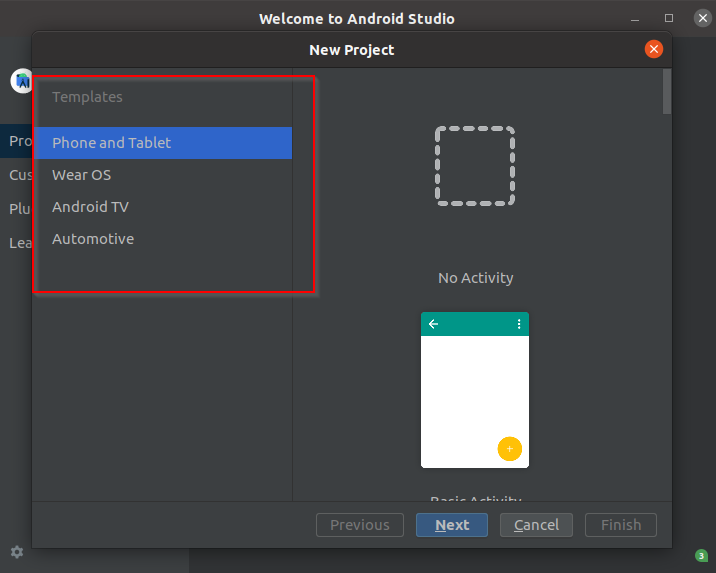Choose Android TV templates

point(163,207)
